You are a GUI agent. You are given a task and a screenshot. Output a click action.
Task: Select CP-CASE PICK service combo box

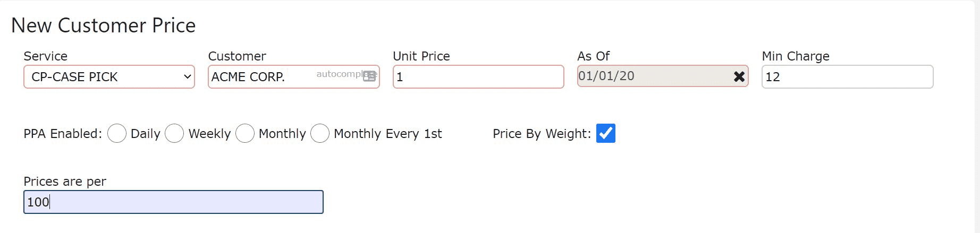click(109, 76)
